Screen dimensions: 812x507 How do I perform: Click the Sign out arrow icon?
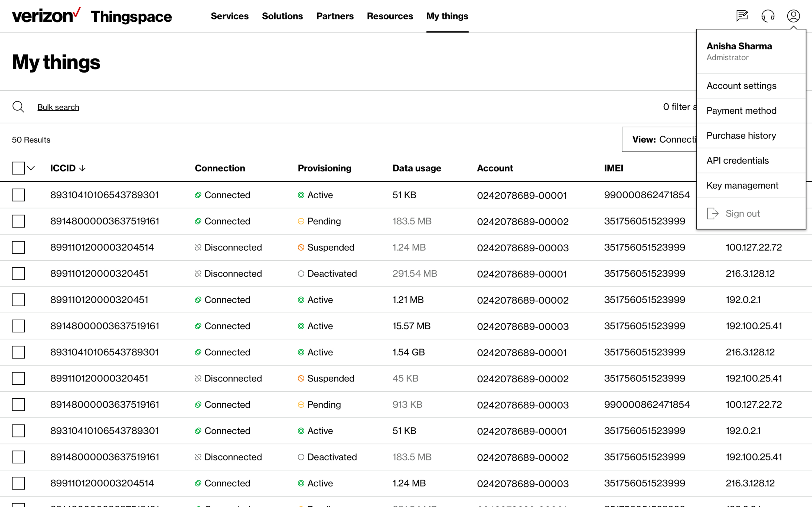tap(713, 214)
